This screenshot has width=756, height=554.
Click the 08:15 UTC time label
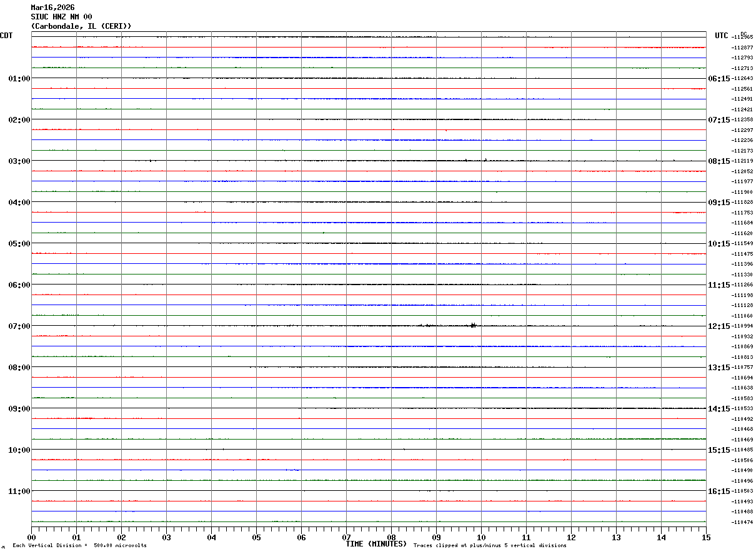coord(717,161)
